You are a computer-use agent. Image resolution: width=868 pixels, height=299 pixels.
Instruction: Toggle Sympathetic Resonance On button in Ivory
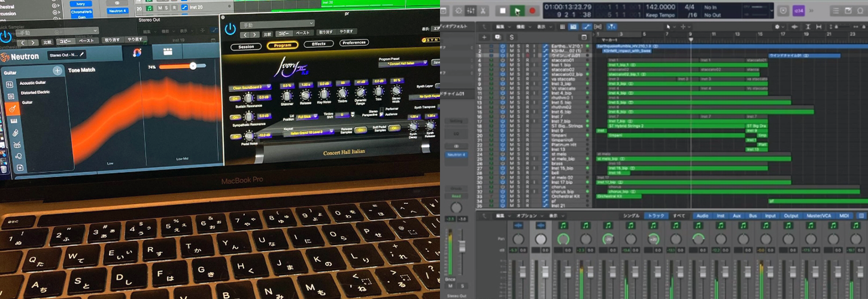[235, 117]
